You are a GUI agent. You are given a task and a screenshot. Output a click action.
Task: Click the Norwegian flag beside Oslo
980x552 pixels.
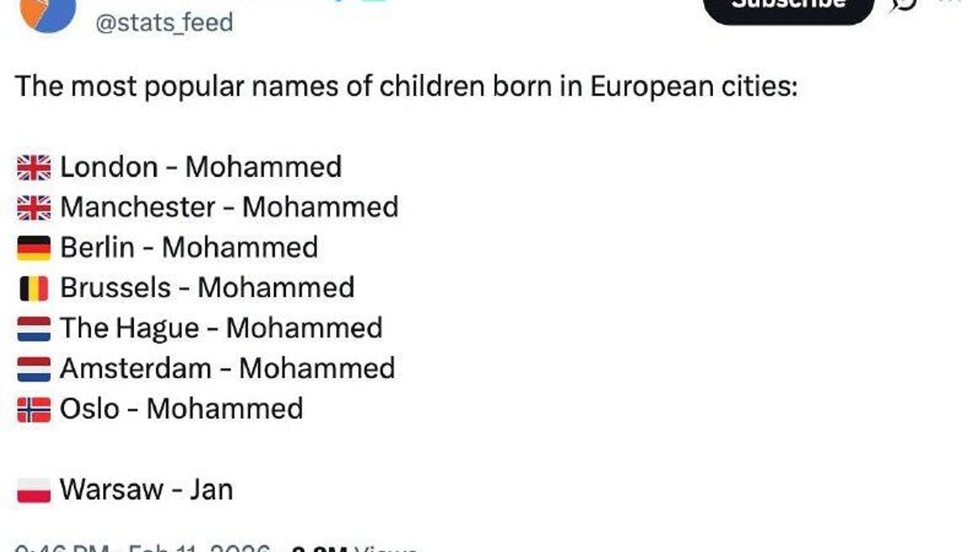click(x=34, y=410)
